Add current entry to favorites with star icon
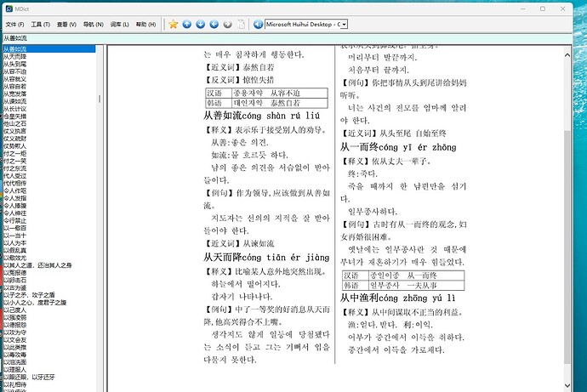Screen dimensions: 587x392 click(x=173, y=25)
